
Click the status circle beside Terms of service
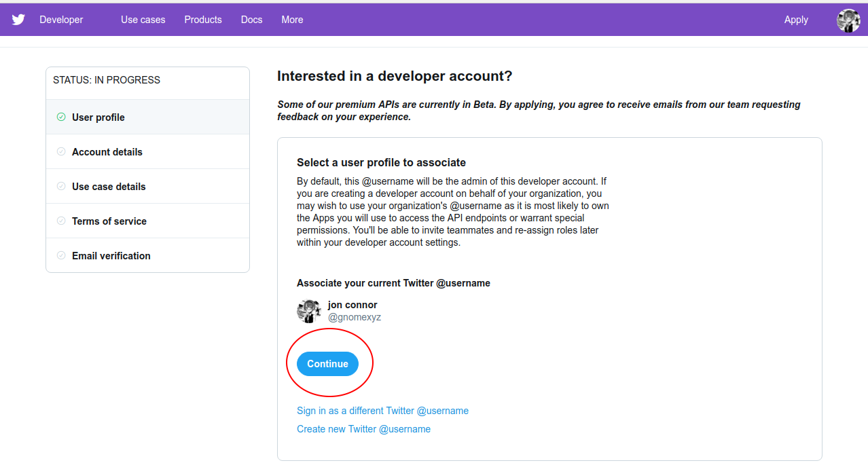pos(61,221)
